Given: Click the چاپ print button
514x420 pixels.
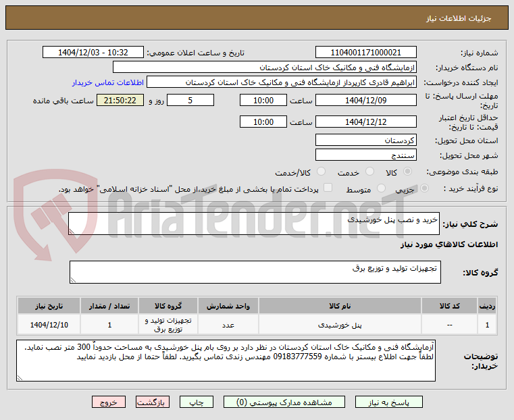Looking at the screenshot, I should click(197, 402).
